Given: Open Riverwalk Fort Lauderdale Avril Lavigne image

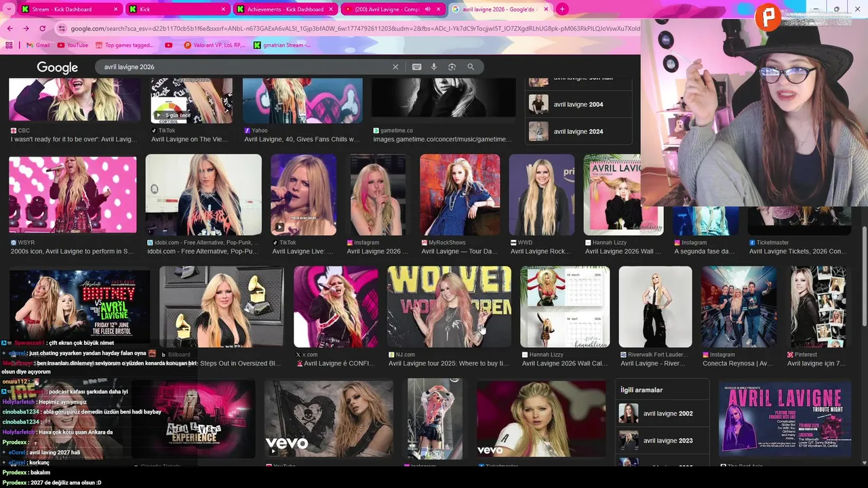Looking at the screenshot, I should pos(655,306).
